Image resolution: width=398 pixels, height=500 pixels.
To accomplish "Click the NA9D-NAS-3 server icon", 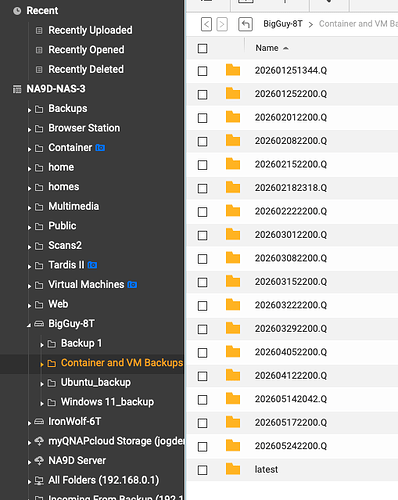I will coord(17,89).
